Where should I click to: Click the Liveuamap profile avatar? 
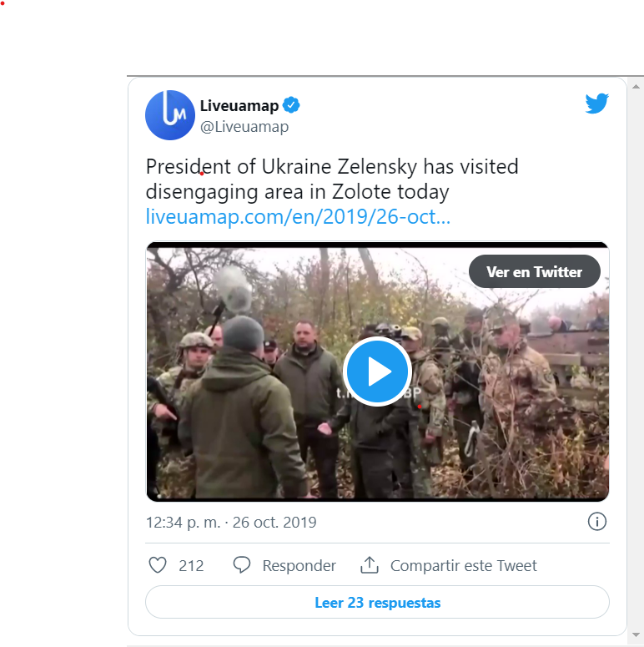click(170, 114)
